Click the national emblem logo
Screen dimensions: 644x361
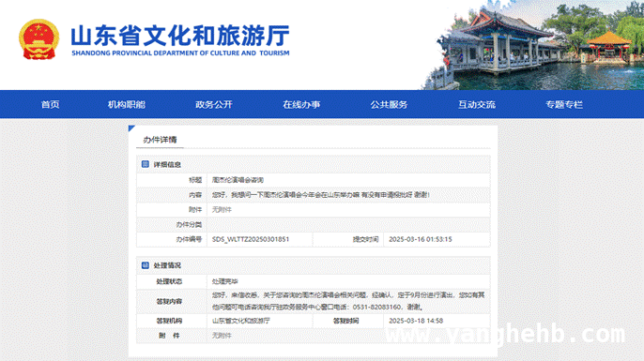[39, 39]
